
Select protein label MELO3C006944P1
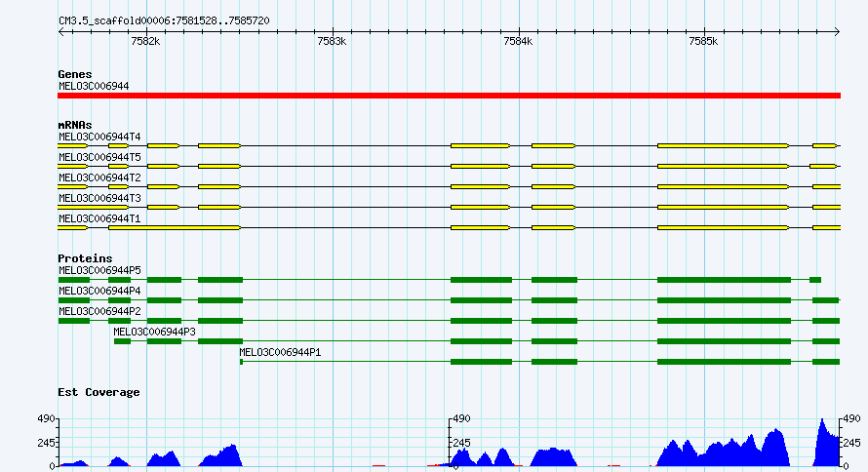coord(280,352)
